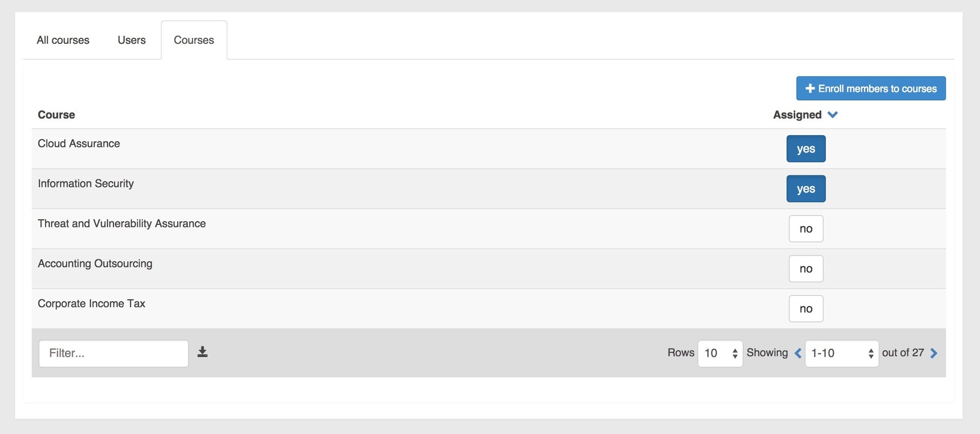Select the Cloud Assurance course row

pos(488,149)
